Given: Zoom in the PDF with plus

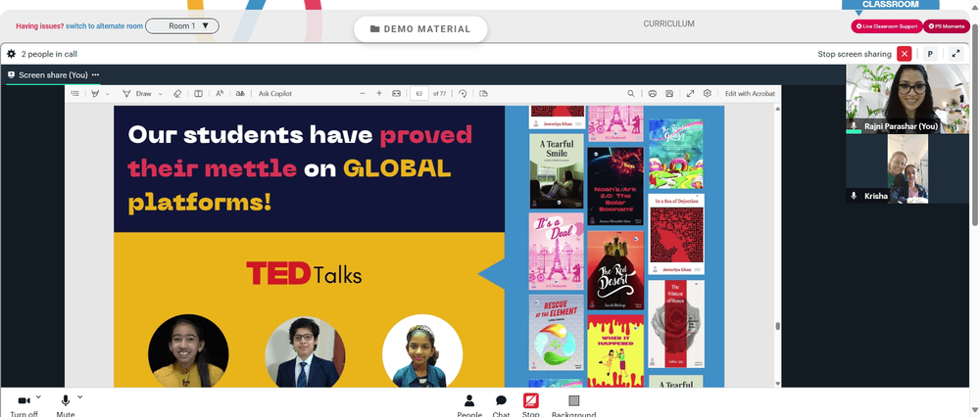Looking at the screenshot, I should (378, 94).
